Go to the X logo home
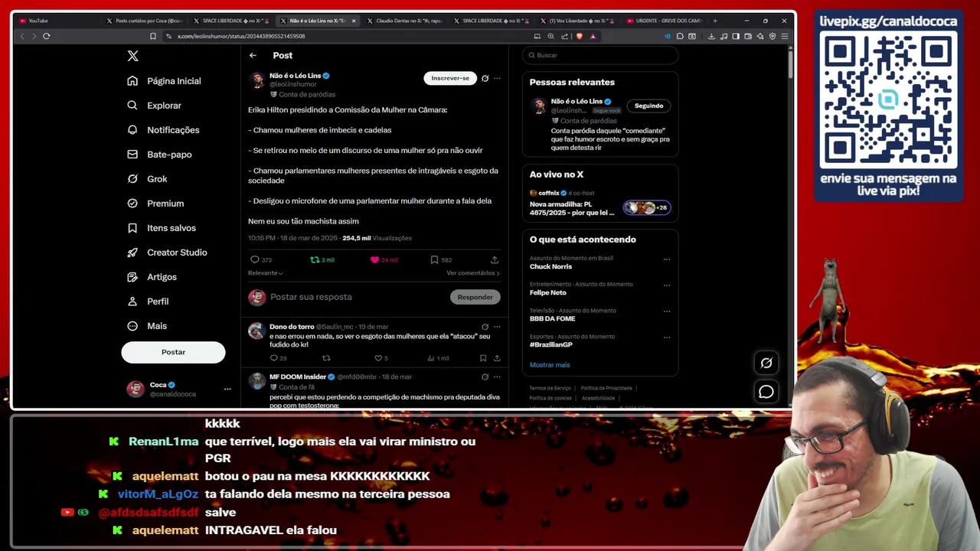Image resolution: width=980 pixels, height=551 pixels. pos(132,56)
